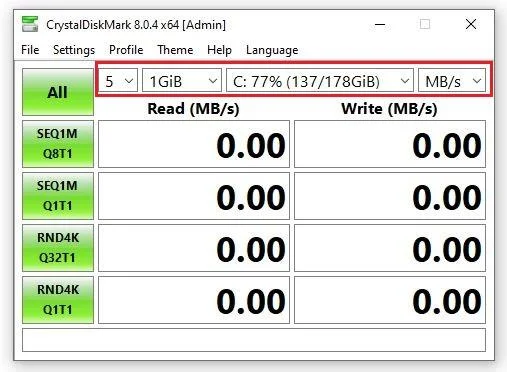This screenshot has height=372, width=507.
Task: Click the SEQ1M Q8T1 read result value
Action: click(x=194, y=144)
